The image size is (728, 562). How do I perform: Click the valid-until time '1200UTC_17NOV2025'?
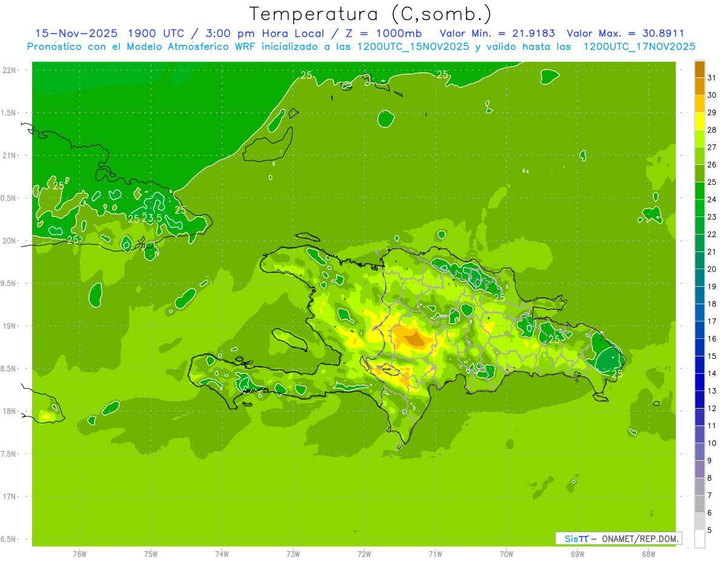pos(639,46)
